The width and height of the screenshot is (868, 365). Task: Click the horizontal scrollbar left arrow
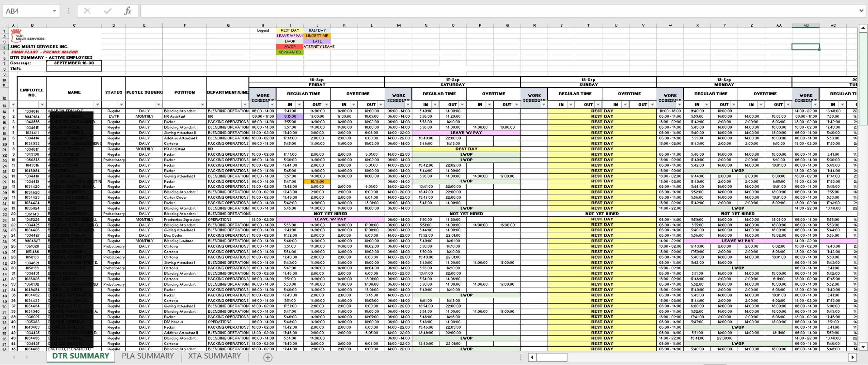tap(532, 357)
